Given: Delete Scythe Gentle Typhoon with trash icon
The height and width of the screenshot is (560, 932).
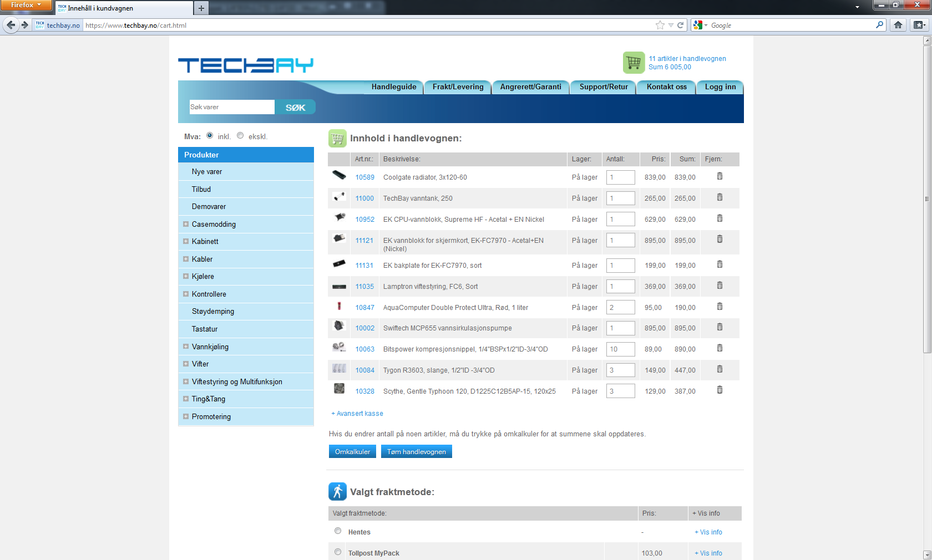Looking at the screenshot, I should 720,390.
